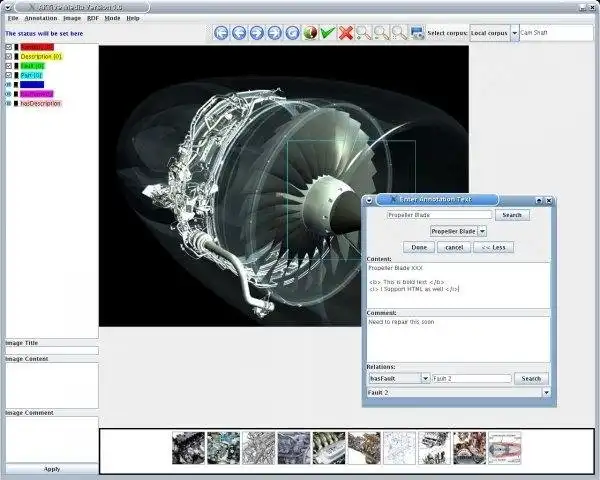Toggle the Description [0] checkbox
Screen dimensions: 600x480
click(9, 56)
